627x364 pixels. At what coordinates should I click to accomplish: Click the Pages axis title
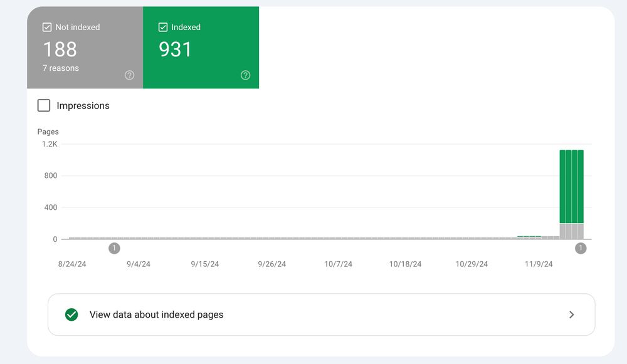[x=48, y=132]
